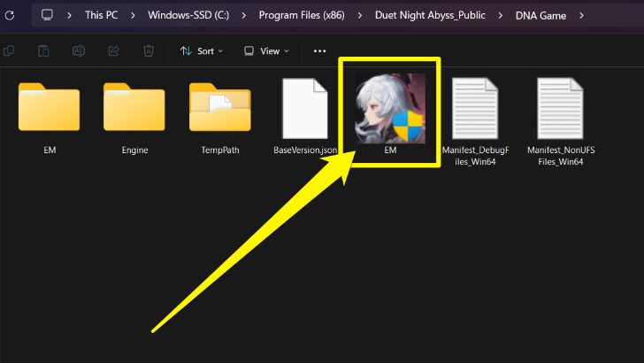Click the Rename toolbar icon
The height and width of the screenshot is (363, 644).
[x=79, y=51]
